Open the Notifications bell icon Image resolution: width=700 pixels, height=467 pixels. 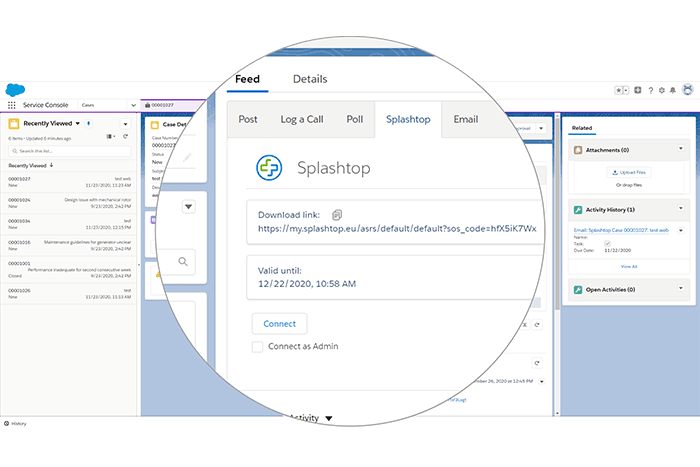click(x=673, y=91)
